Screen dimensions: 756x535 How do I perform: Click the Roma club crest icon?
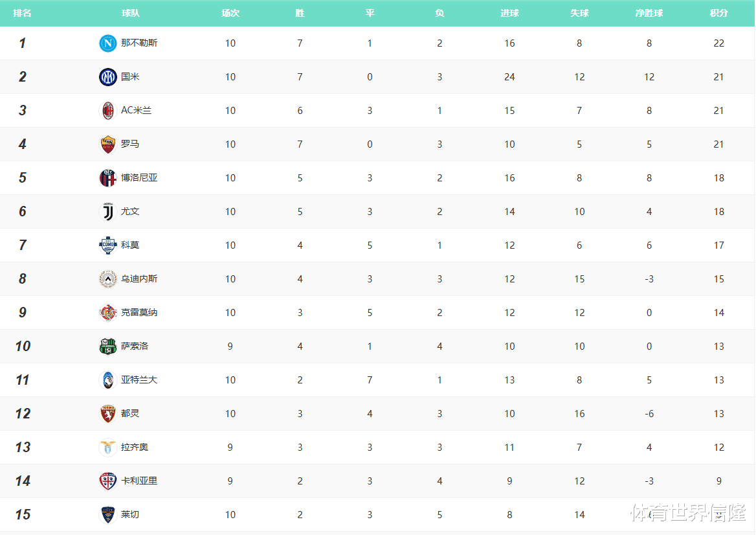pyautogui.click(x=107, y=144)
